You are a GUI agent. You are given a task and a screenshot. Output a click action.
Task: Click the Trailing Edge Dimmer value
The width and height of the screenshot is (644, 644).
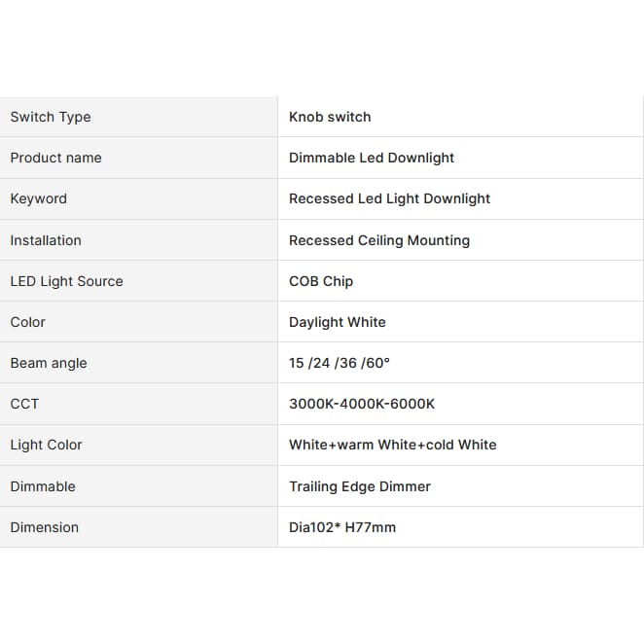(x=360, y=486)
